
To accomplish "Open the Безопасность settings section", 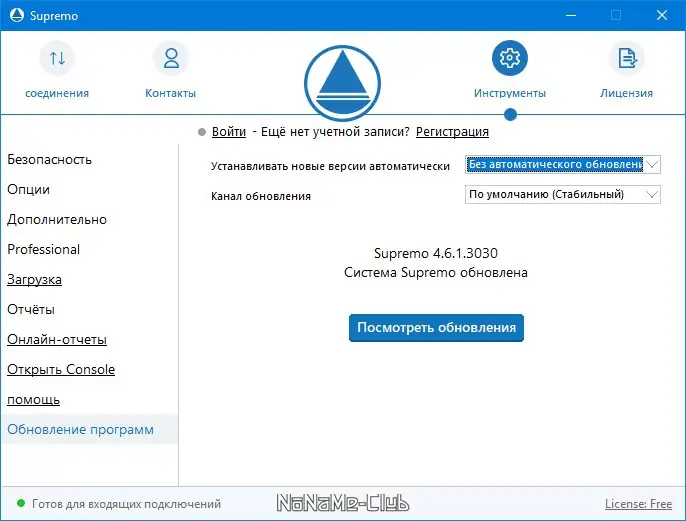I will pyautogui.click(x=49, y=160).
